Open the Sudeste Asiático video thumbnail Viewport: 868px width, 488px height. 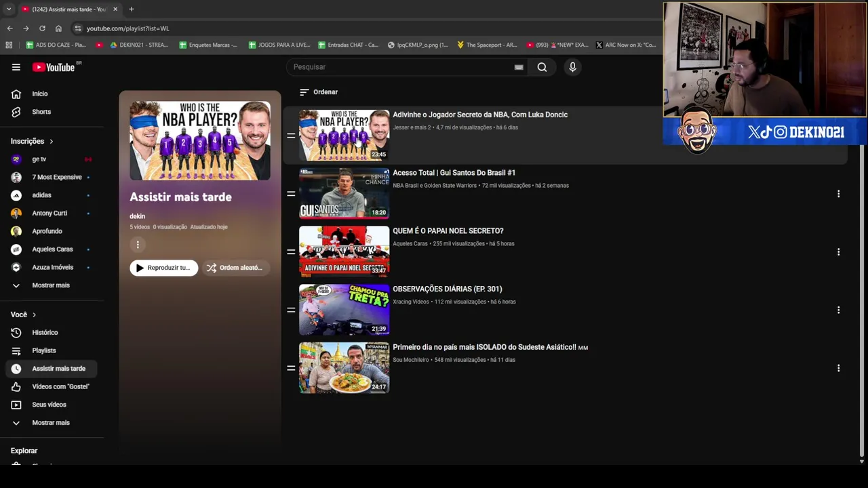(x=344, y=368)
